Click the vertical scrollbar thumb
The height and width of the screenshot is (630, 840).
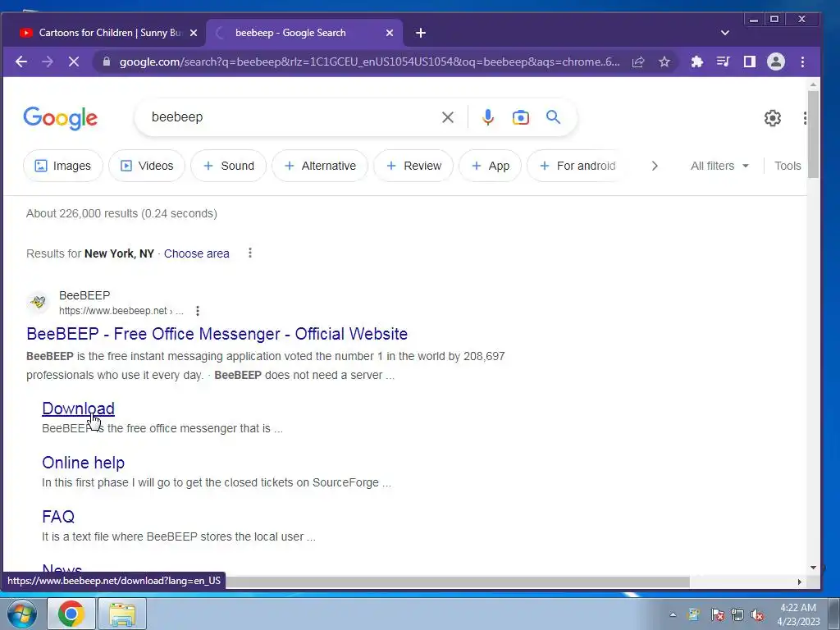pos(813,134)
